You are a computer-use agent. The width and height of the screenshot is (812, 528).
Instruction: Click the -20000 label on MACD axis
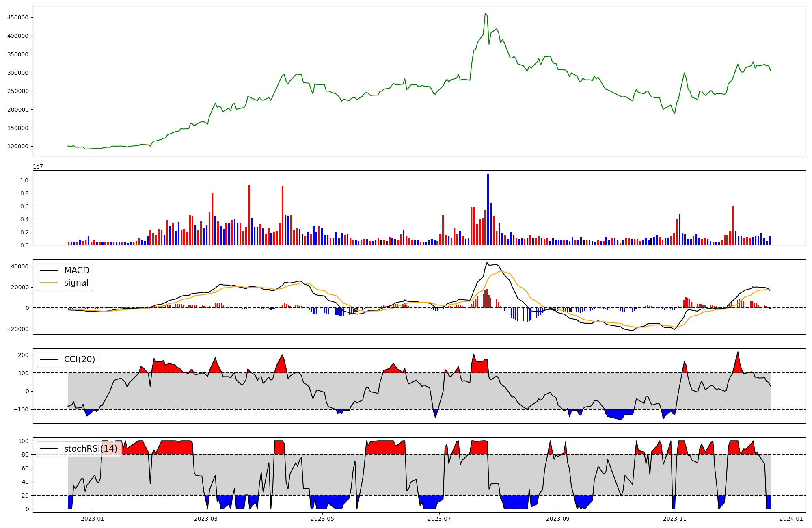pos(19,329)
